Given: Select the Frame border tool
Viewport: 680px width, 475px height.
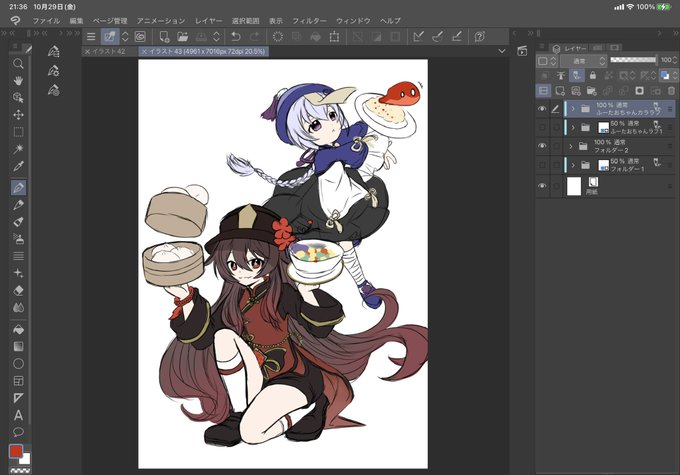Looking at the screenshot, I should tap(18, 381).
